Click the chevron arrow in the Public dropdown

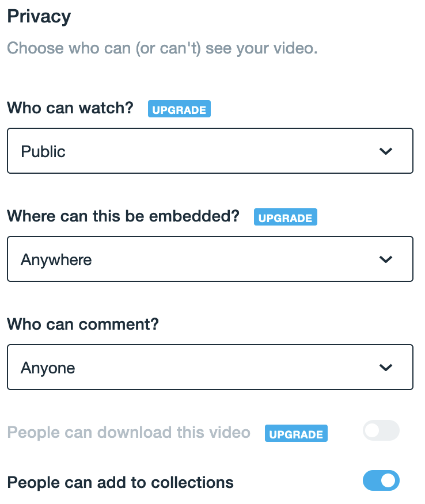pos(386,151)
